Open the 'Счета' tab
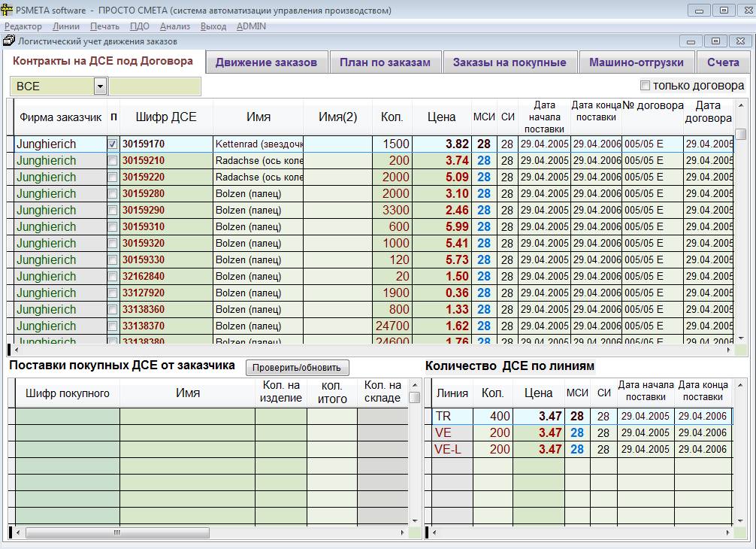The width and height of the screenshot is (756, 549). [x=723, y=62]
